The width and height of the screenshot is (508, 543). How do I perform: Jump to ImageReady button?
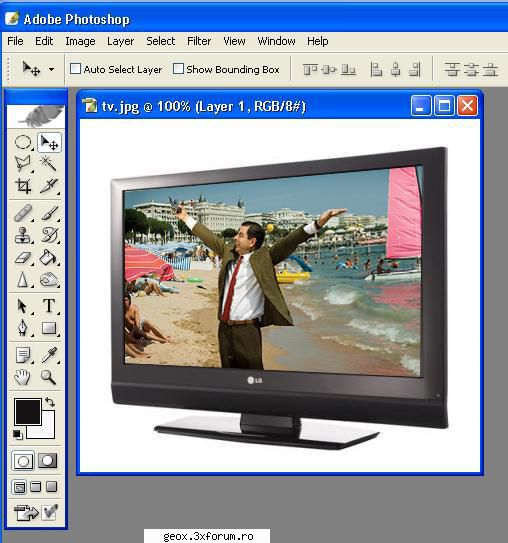pyautogui.click(x=26, y=513)
